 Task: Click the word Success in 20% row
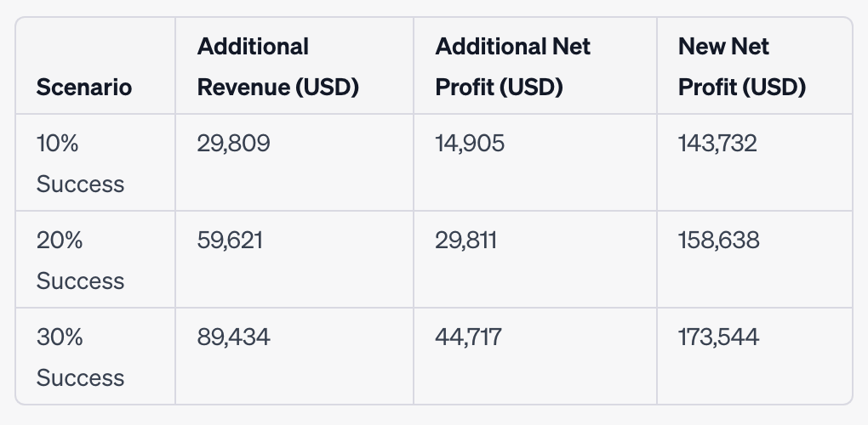pos(80,280)
